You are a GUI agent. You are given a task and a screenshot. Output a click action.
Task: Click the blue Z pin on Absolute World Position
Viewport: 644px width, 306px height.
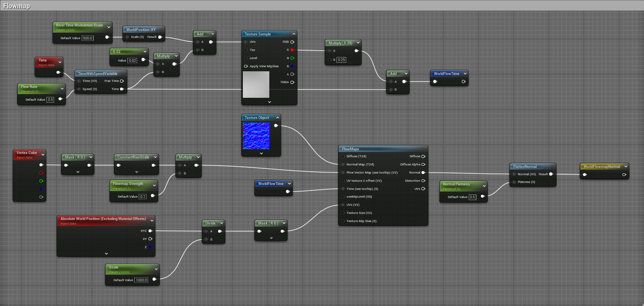pos(150,247)
